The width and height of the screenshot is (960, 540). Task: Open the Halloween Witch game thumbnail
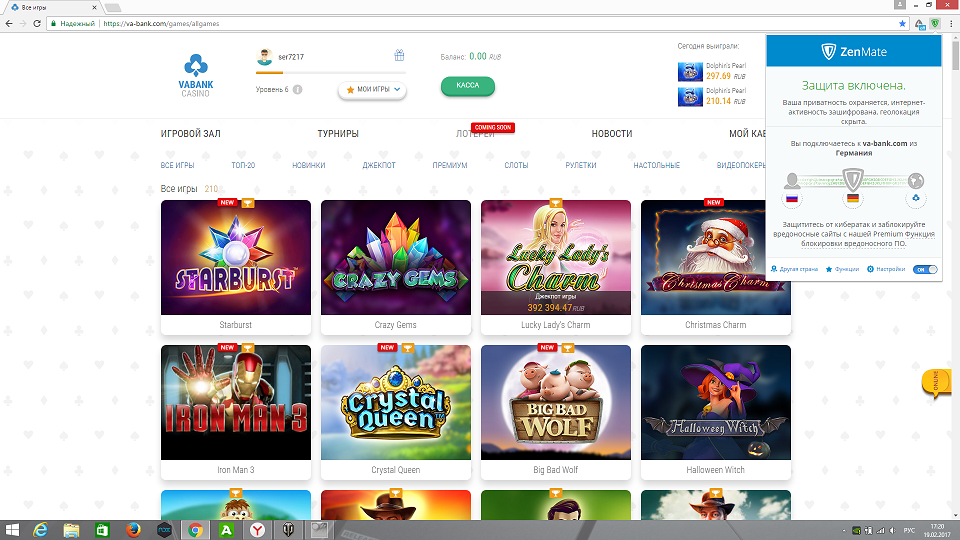(x=716, y=403)
